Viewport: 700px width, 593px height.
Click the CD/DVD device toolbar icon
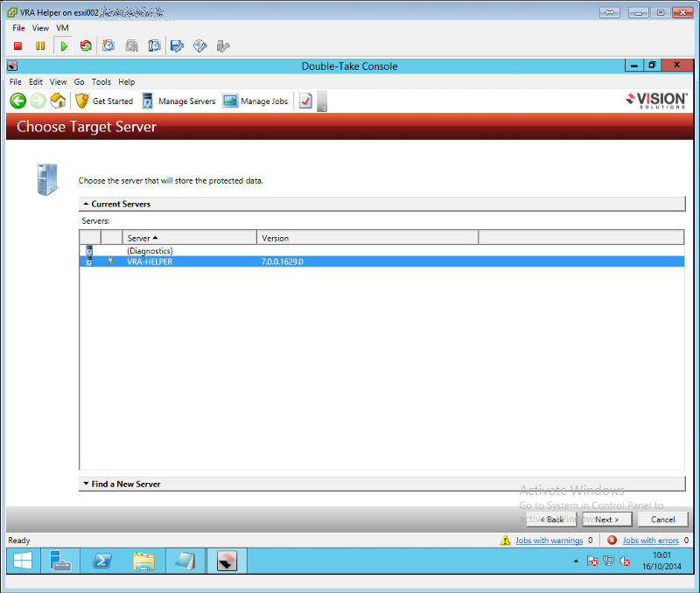200,46
